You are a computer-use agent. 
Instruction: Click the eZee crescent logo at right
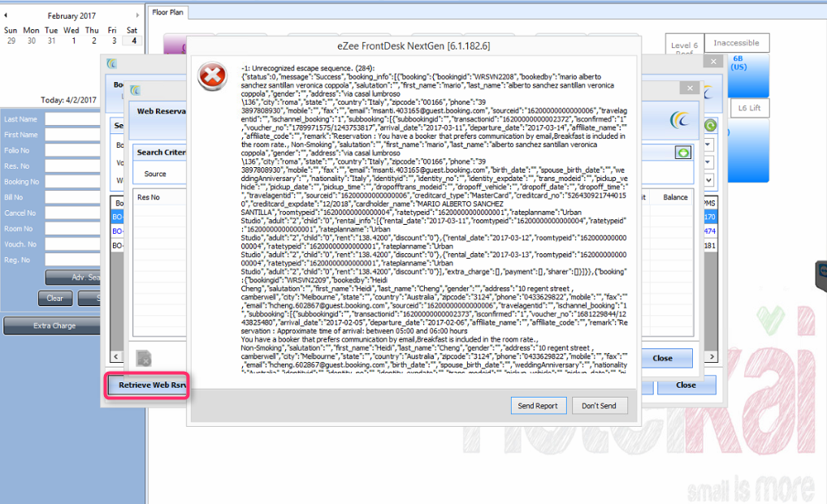pyautogui.click(x=680, y=120)
